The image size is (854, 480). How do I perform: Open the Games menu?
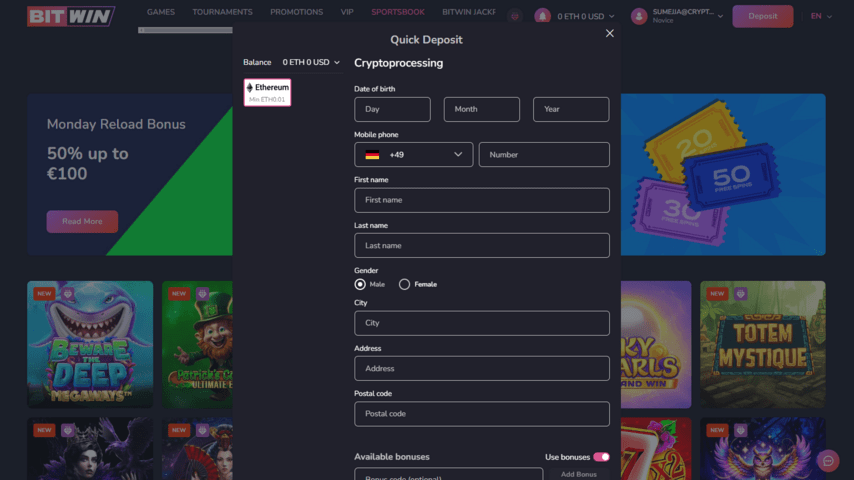[x=161, y=12]
